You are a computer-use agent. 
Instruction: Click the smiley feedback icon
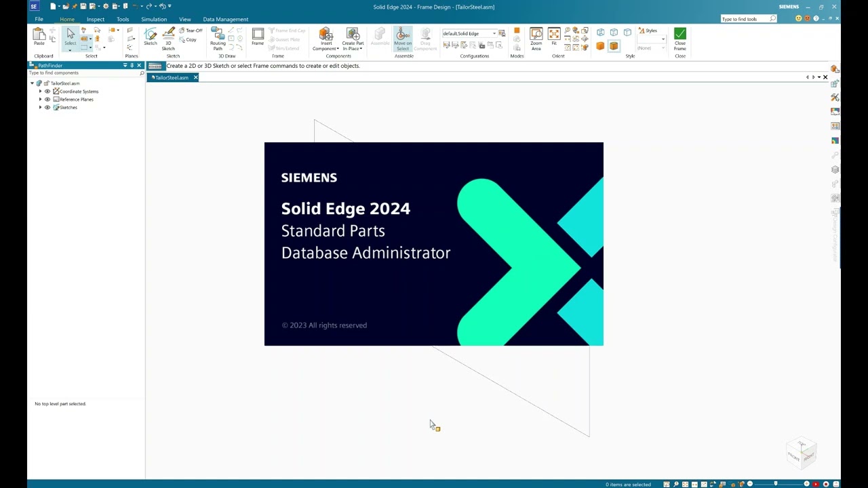pos(799,18)
